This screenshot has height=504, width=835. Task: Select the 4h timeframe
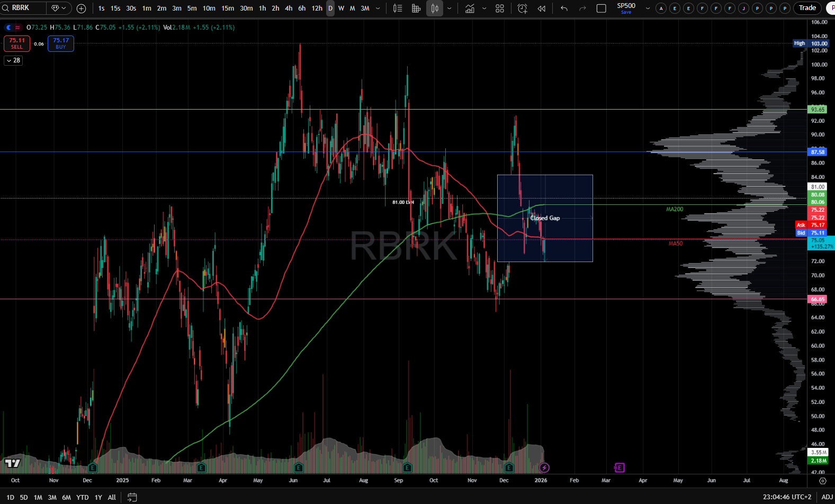289,8
